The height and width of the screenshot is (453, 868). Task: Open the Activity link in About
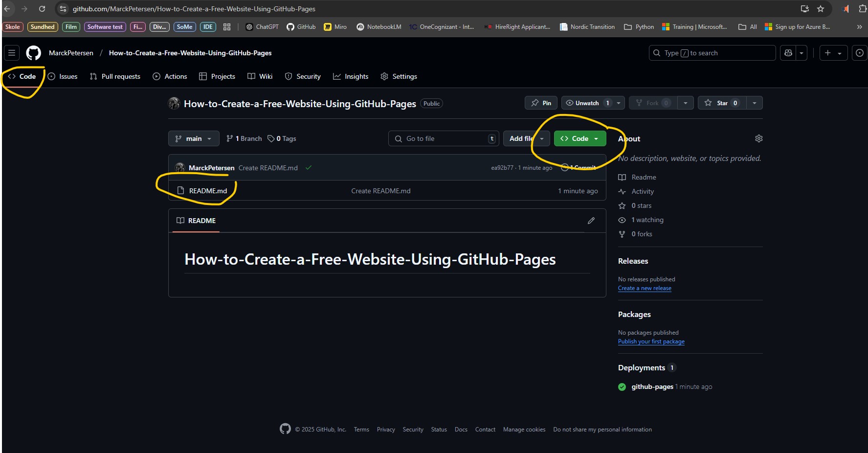(x=636, y=191)
